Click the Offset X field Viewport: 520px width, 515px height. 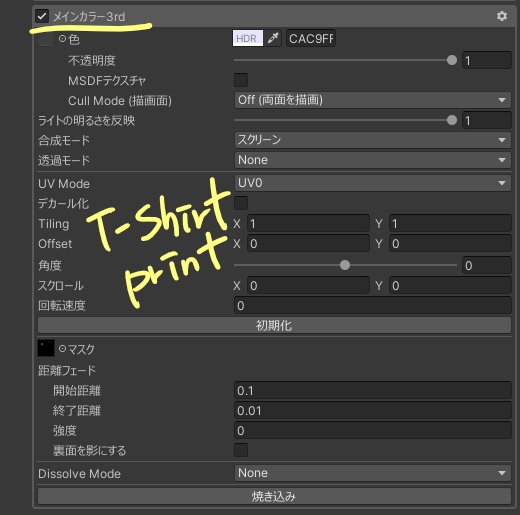(308, 244)
